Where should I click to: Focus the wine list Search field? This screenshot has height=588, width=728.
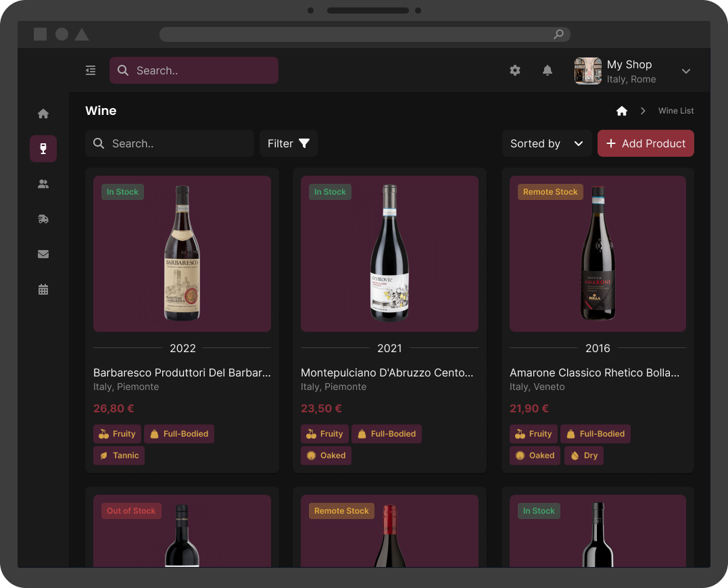[170, 143]
